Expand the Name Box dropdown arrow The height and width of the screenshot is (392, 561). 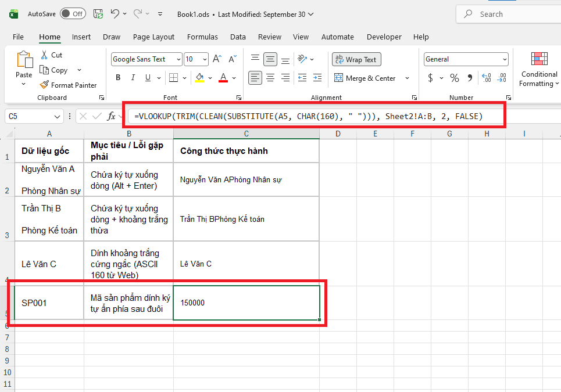[x=57, y=117]
